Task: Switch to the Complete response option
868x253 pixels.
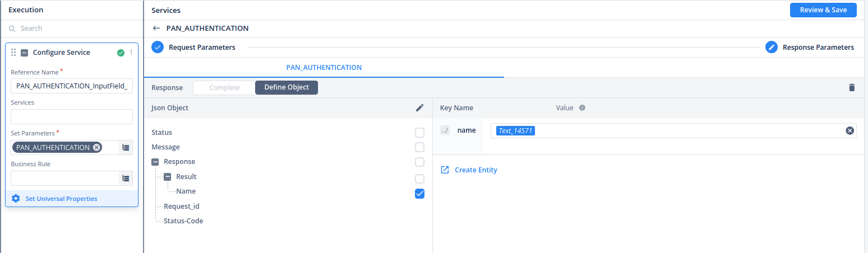Action: coord(224,87)
